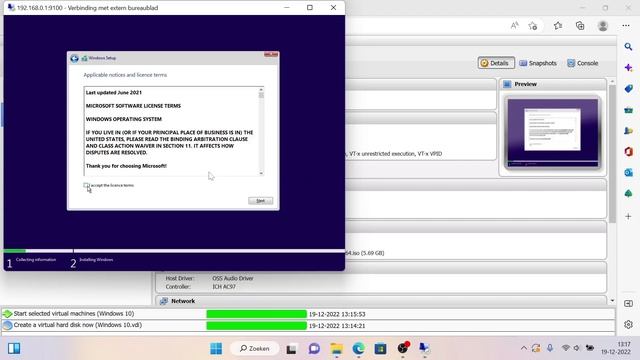This screenshot has width=640, height=360.
Task: Click Edge sidebar Search icon
Action: pyautogui.click(x=629, y=47)
